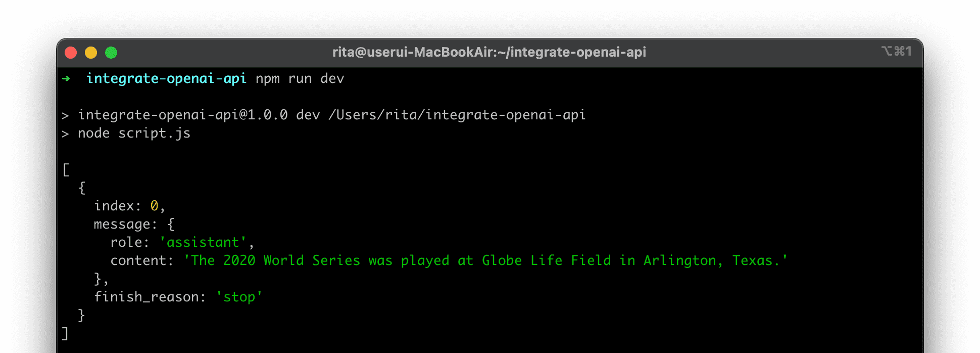
Task: Click the yellow index value 0
Action: pos(154,206)
